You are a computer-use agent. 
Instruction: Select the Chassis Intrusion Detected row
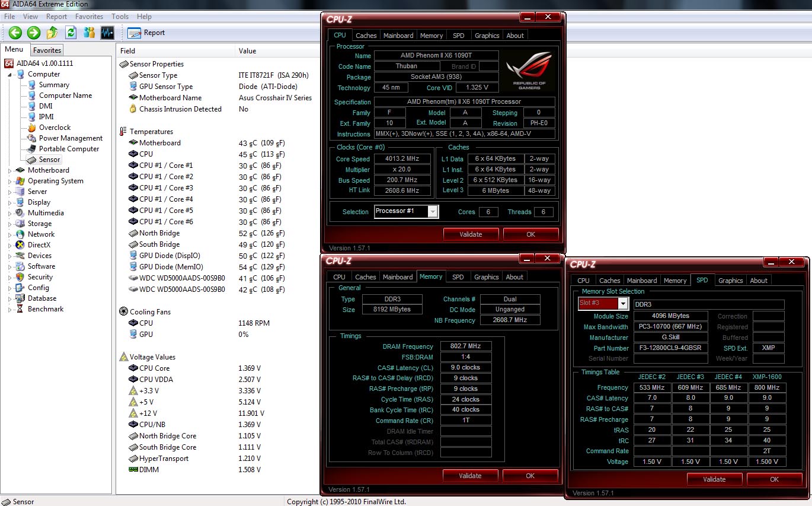(218, 109)
